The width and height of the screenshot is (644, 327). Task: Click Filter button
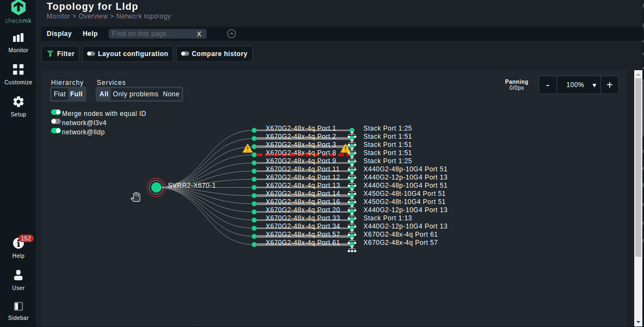point(60,54)
